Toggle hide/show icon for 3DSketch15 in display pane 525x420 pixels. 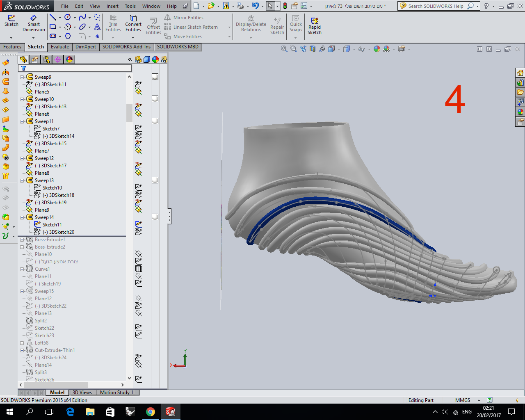click(x=139, y=143)
